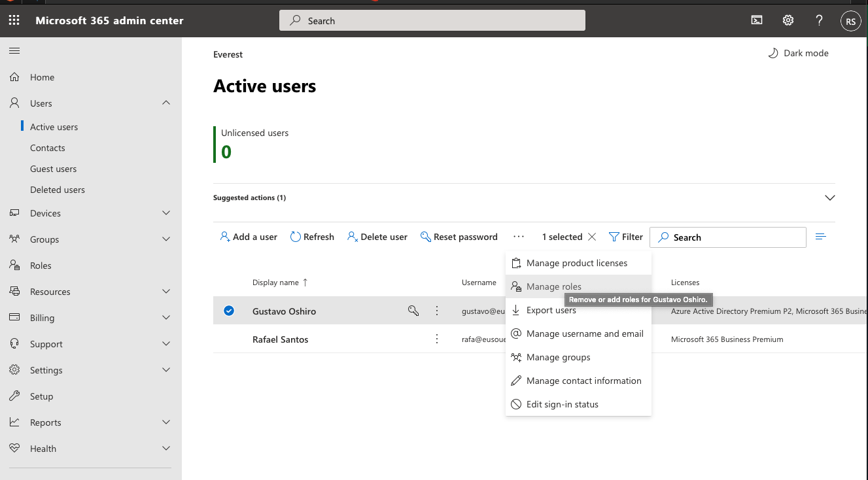Open Guest users page
Image resolution: width=868 pixels, height=480 pixels.
[x=53, y=169]
